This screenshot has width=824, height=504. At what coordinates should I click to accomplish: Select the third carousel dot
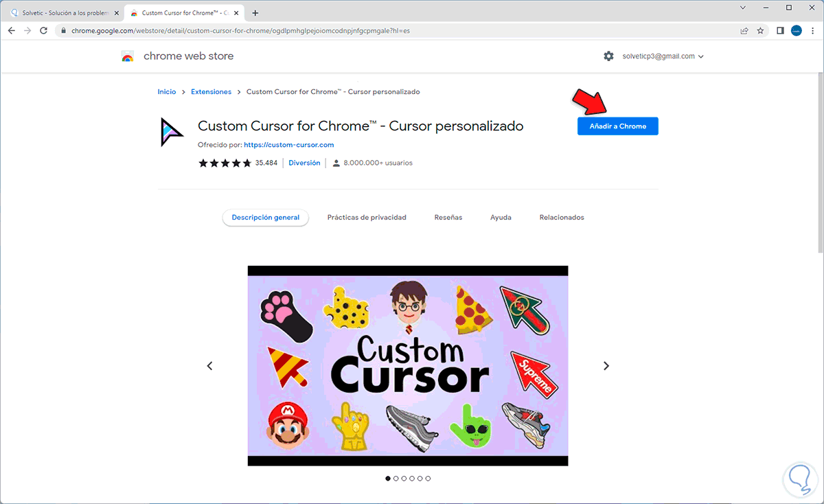click(404, 479)
